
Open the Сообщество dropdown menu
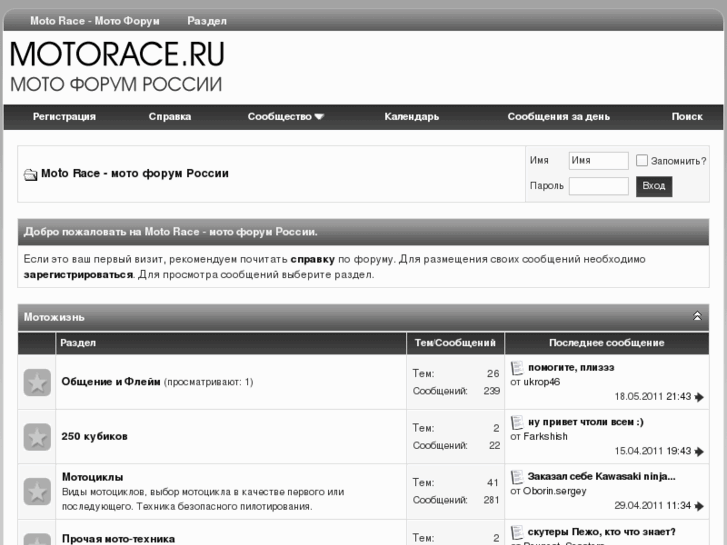coord(286,117)
